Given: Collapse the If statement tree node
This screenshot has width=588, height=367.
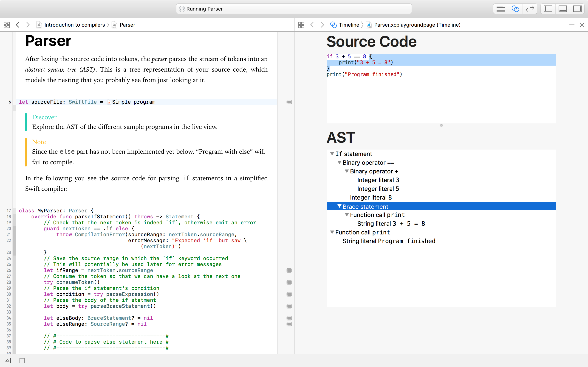Looking at the screenshot, I should point(332,154).
